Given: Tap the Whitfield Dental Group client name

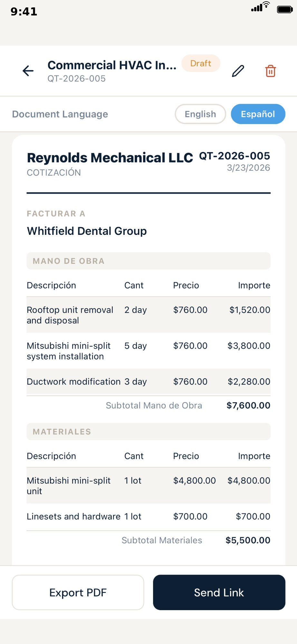Looking at the screenshot, I should coord(87,231).
